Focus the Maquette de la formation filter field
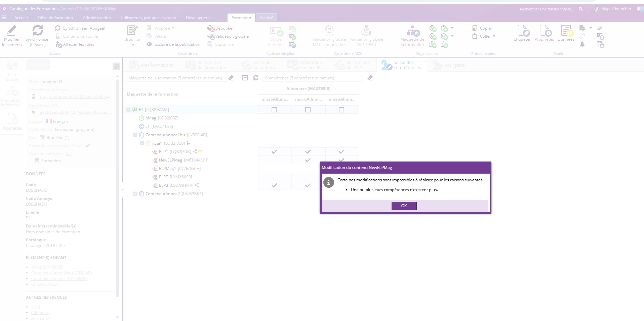The height and width of the screenshot is (321, 644). (x=176, y=78)
